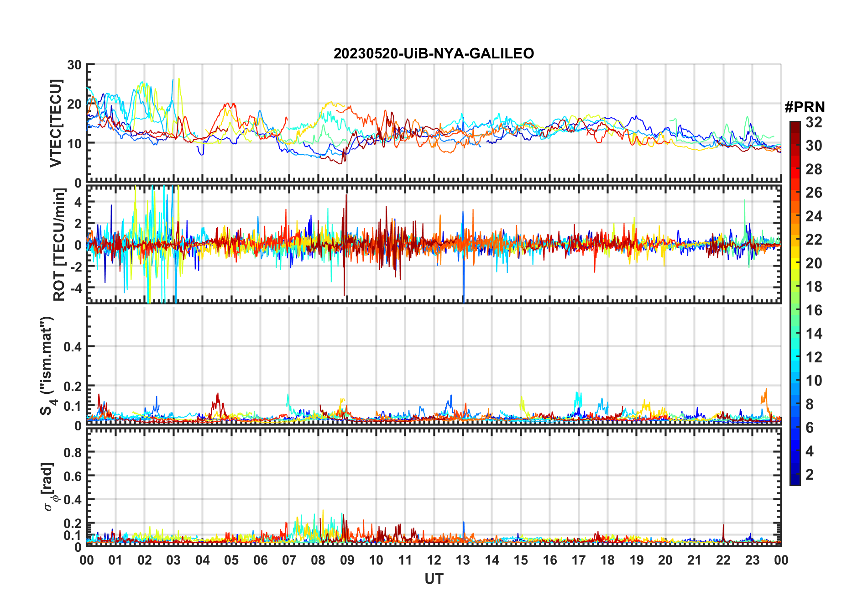868x607 pixels.
Task: Click the 15 hour label on the UT axis
Action: (x=521, y=560)
